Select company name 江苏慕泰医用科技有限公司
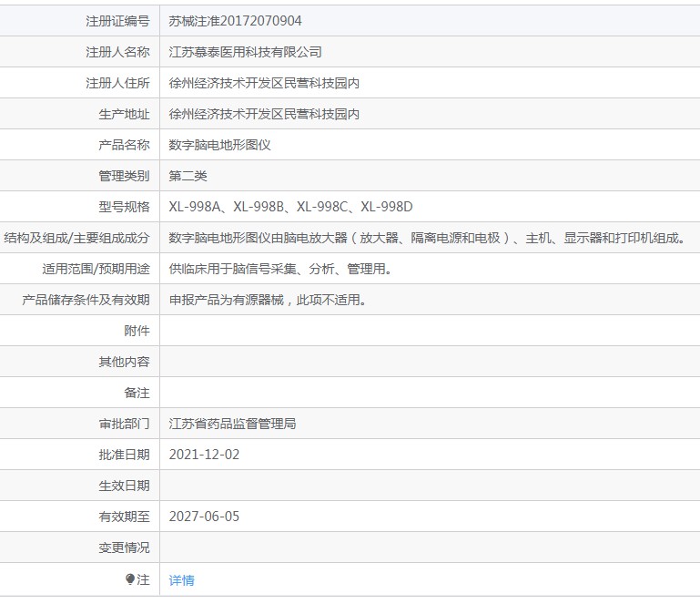The height and width of the screenshot is (604, 700). click(245, 52)
